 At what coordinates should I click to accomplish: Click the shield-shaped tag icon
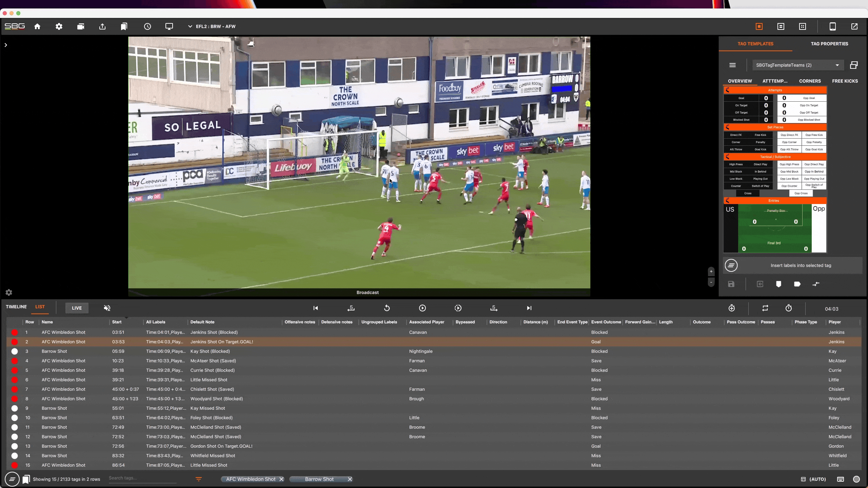click(778, 284)
